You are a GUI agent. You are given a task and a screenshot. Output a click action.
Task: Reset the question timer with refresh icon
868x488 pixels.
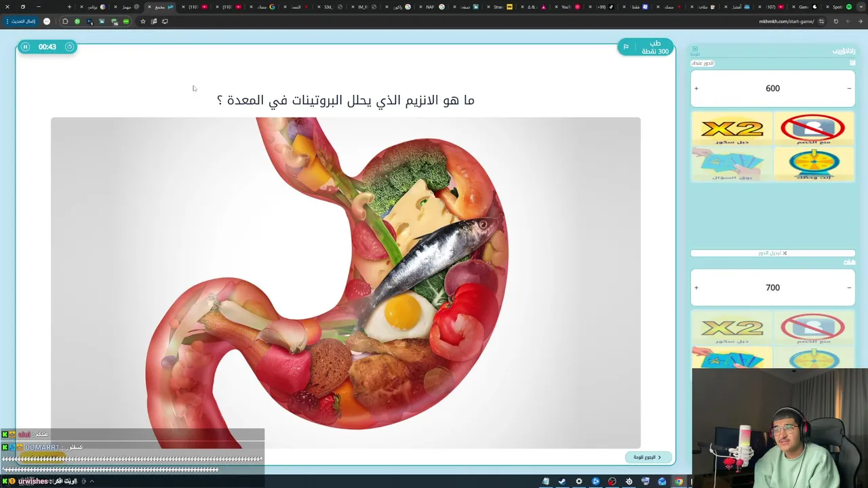[x=69, y=47]
